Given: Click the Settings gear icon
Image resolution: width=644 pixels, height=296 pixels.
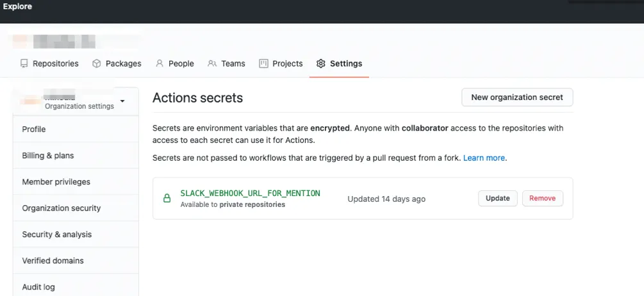Looking at the screenshot, I should point(320,63).
